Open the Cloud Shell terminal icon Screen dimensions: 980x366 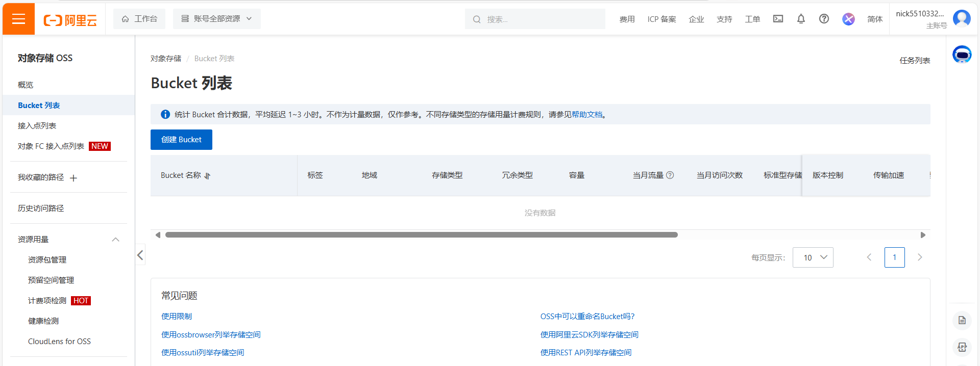point(778,19)
